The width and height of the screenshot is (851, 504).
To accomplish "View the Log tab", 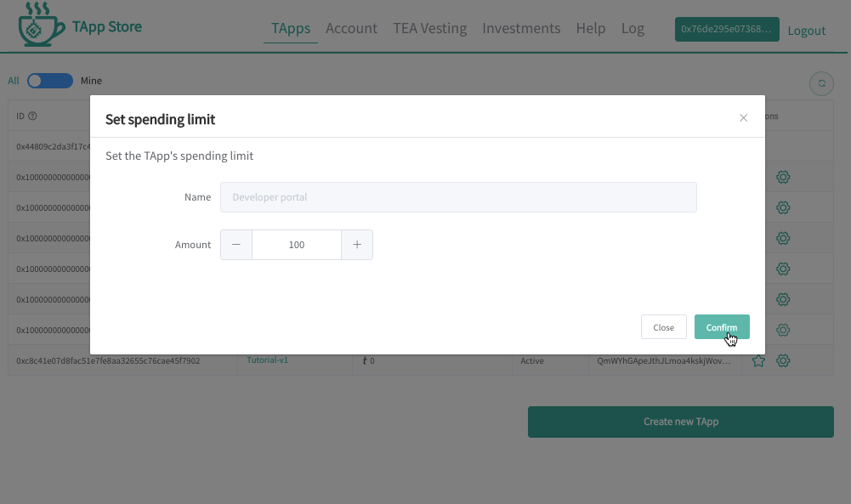I will coord(633,28).
